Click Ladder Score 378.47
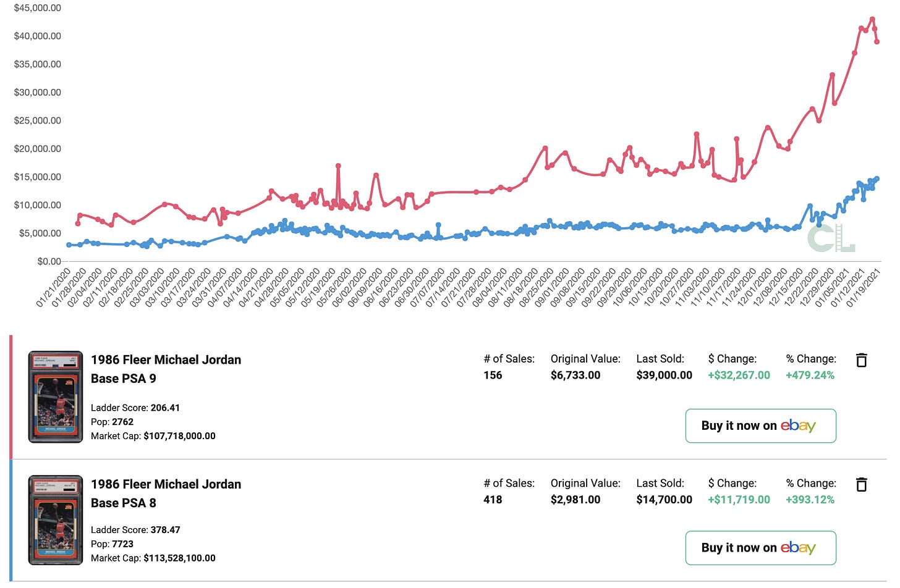This screenshot has width=900, height=588. click(135, 530)
